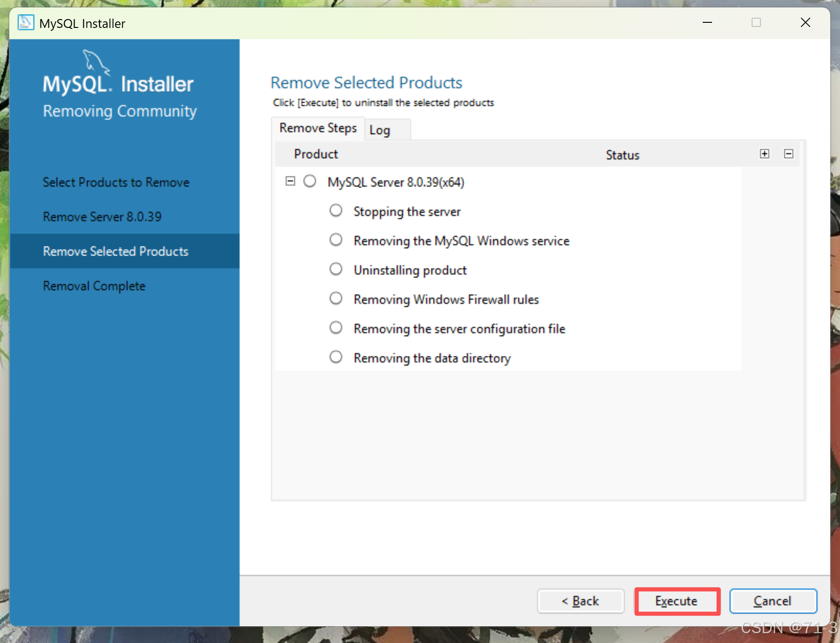The width and height of the screenshot is (840, 643).
Task: Click the Execute button
Action: [677, 601]
